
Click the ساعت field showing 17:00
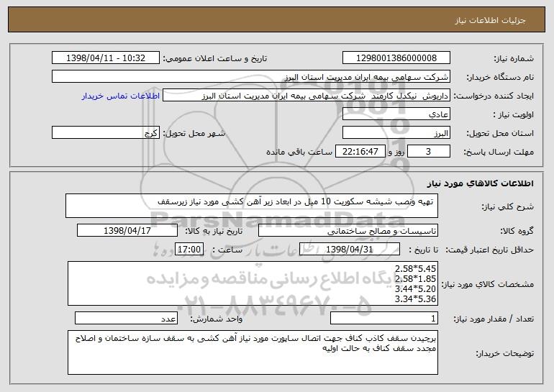tap(189, 249)
